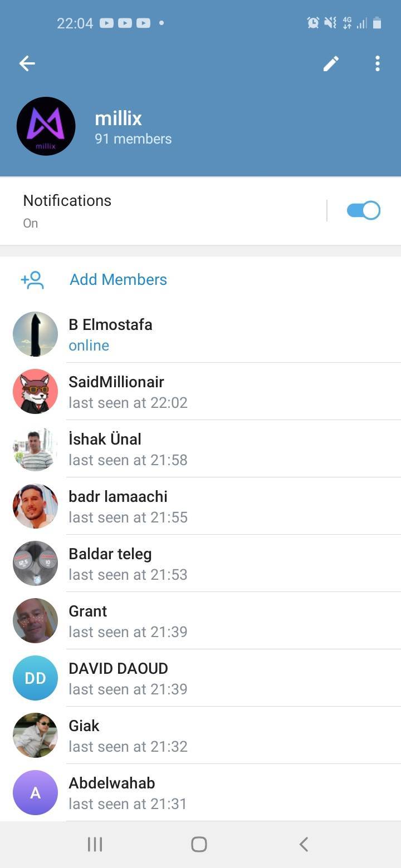The width and height of the screenshot is (401, 868).
Task: Select the İshak Ünal member row
Action: coord(200,449)
